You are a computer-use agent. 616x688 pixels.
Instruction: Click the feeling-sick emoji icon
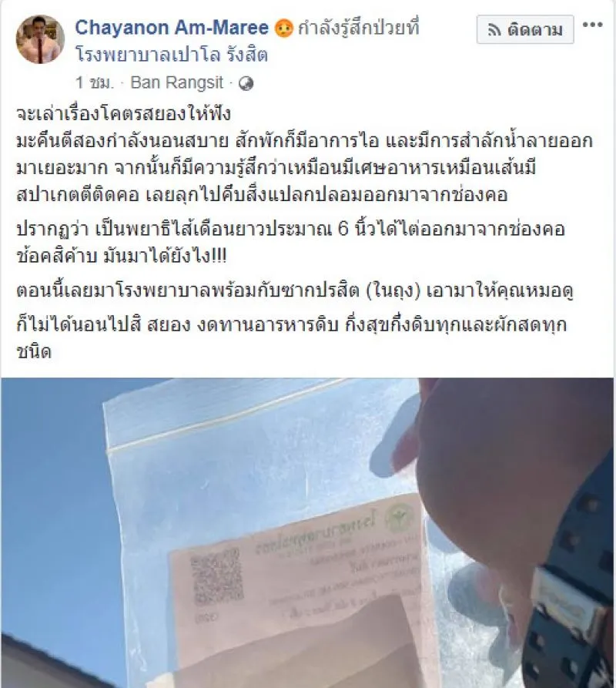point(283,29)
